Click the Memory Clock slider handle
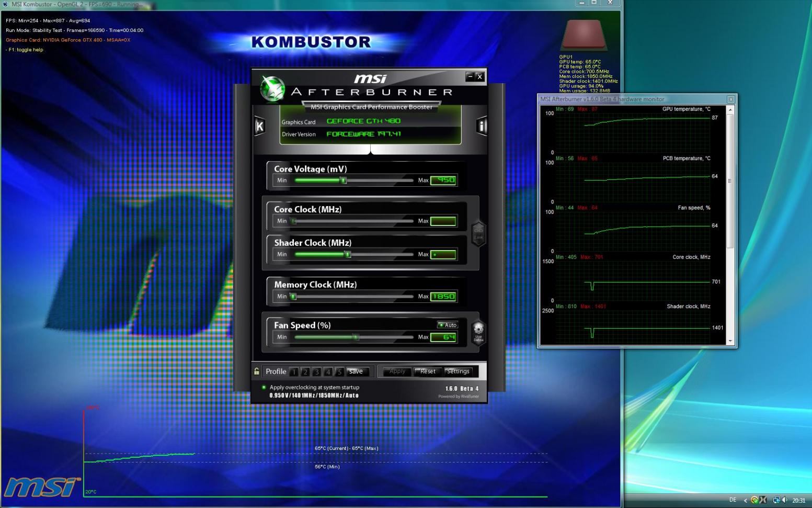 [x=293, y=297]
